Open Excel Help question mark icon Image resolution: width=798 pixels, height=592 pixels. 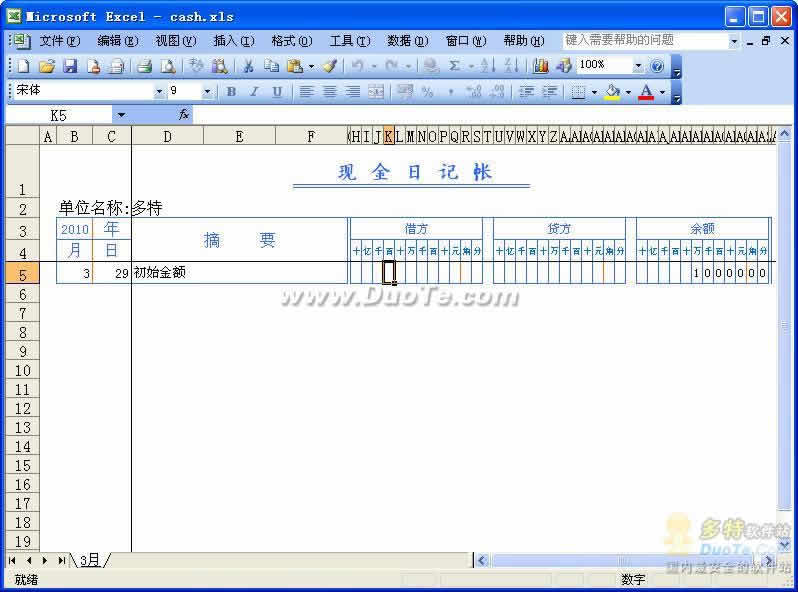click(x=657, y=66)
